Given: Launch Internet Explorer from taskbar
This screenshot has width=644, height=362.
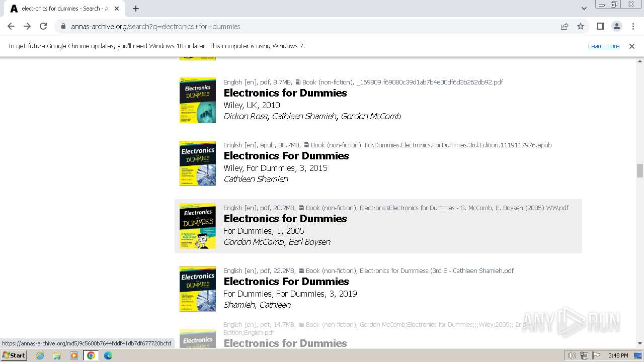Looking at the screenshot, I should (40, 355).
